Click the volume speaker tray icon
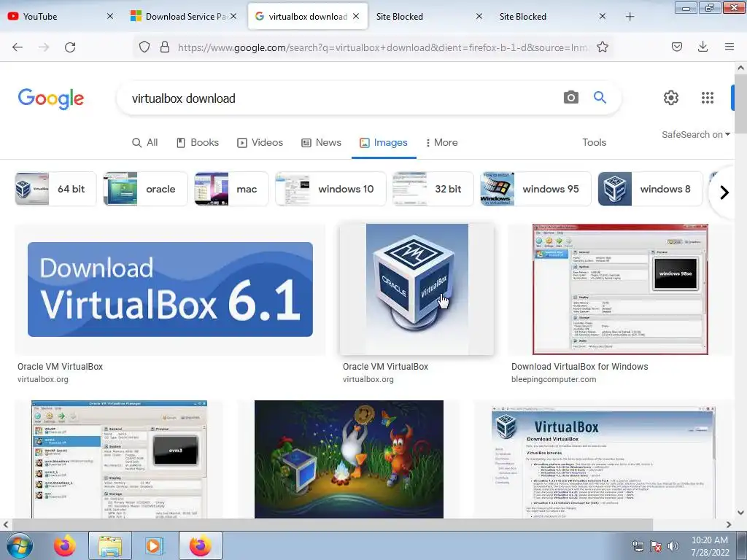The width and height of the screenshot is (747, 560). [x=673, y=546]
